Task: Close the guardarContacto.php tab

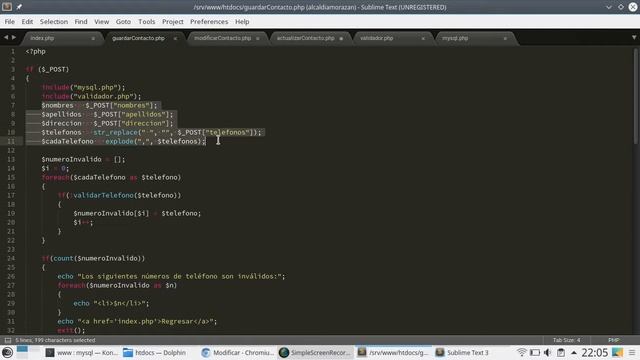Action: click(x=175, y=38)
